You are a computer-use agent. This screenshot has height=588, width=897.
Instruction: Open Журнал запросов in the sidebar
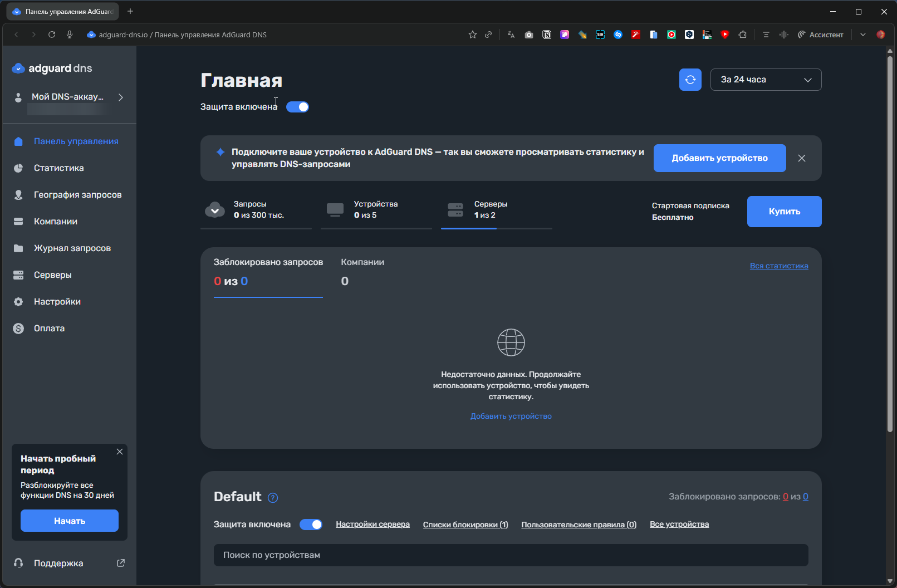tap(72, 248)
